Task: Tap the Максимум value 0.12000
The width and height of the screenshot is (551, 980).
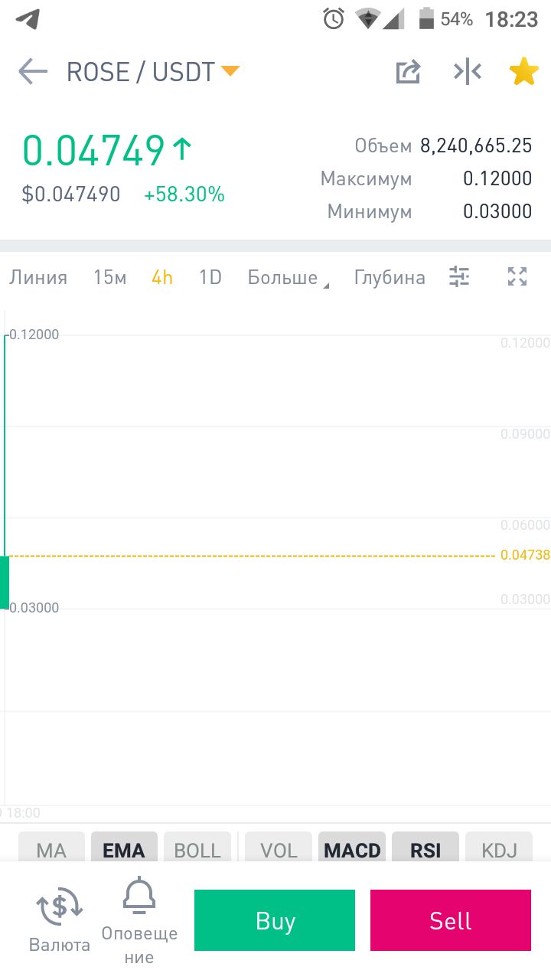Action: (x=497, y=178)
